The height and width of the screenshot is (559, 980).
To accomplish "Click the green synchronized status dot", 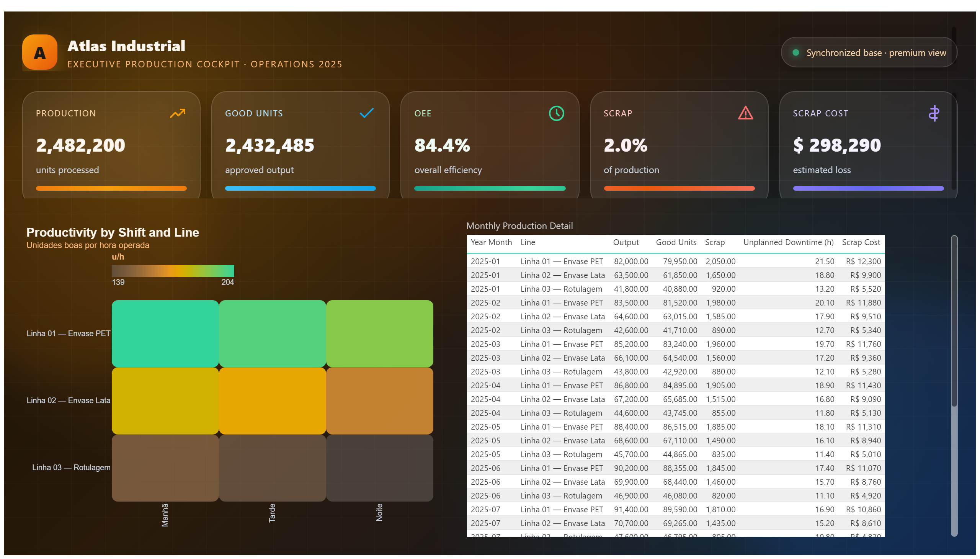I will [x=796, y=52].
